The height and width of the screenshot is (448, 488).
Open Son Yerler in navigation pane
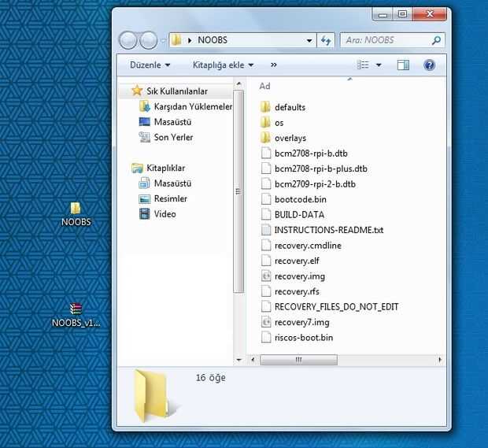173,137
